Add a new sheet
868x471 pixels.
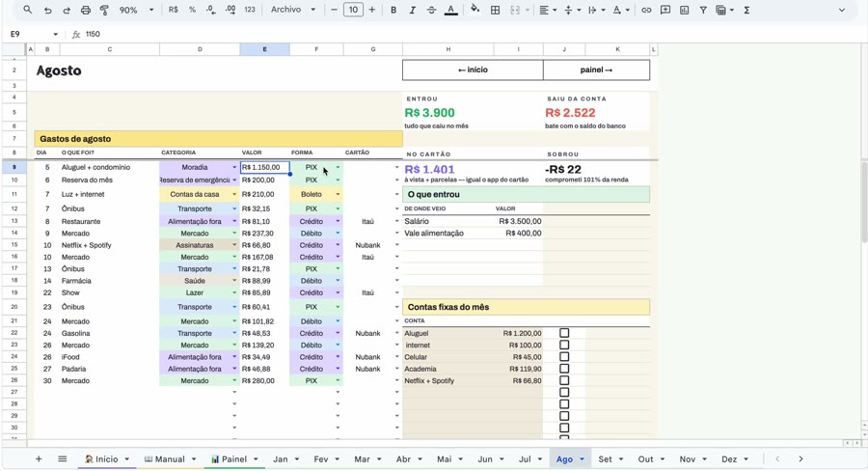tap(39, 458)
